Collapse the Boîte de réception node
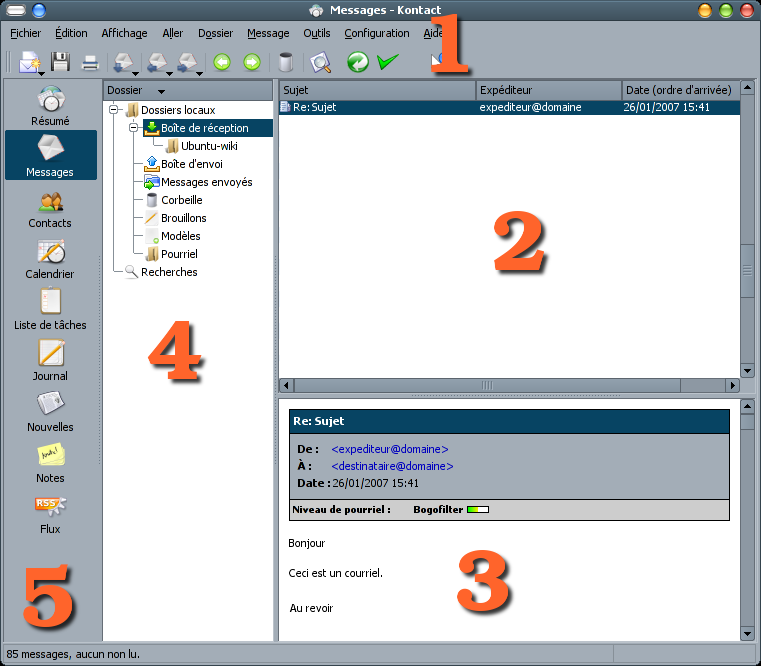761x666 pixels. click(x=133, y=128)
